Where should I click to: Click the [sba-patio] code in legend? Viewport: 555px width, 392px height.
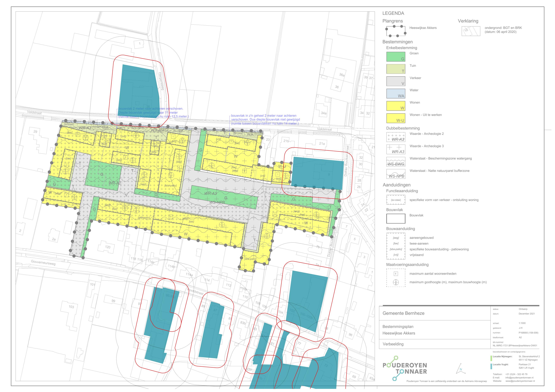pos(396,249)
